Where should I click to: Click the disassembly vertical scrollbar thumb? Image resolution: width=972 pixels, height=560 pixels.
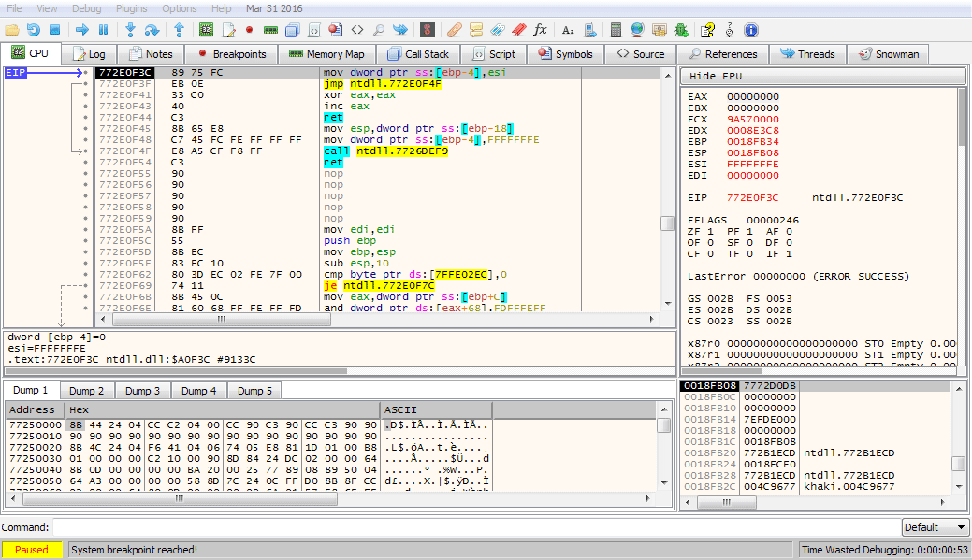[667, 223]
